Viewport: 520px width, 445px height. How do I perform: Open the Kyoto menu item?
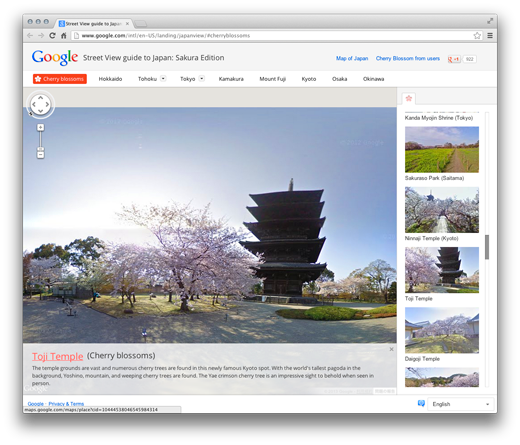309,79
